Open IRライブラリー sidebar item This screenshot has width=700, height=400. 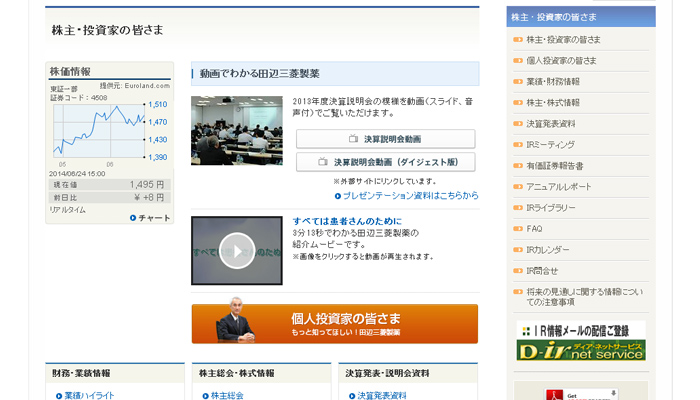pyautogui.click(x=550, y=208)
